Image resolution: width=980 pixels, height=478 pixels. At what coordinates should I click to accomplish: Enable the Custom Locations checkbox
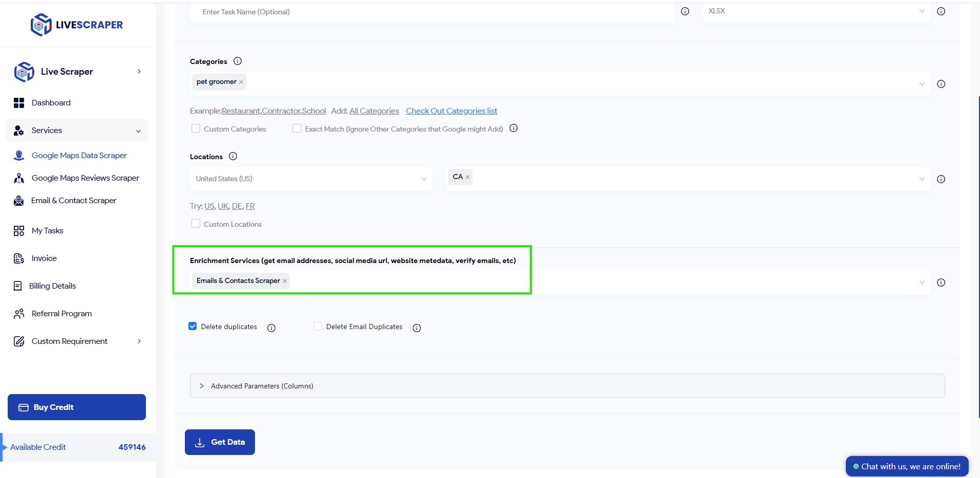(x=196, y=224)
